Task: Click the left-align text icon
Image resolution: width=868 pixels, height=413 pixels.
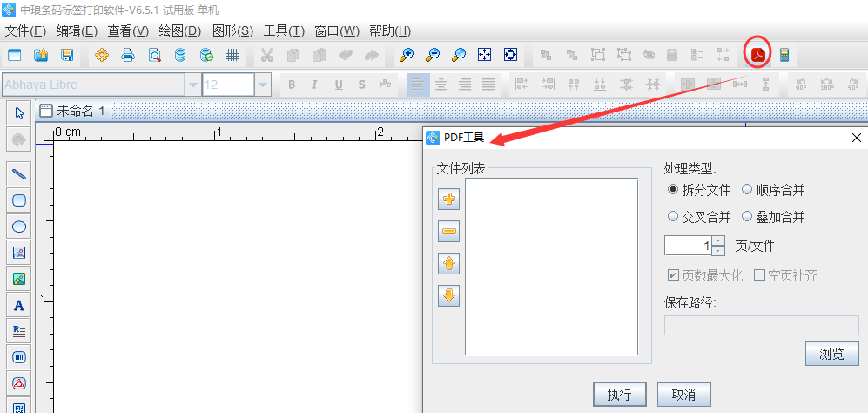Action: [417, 85]
